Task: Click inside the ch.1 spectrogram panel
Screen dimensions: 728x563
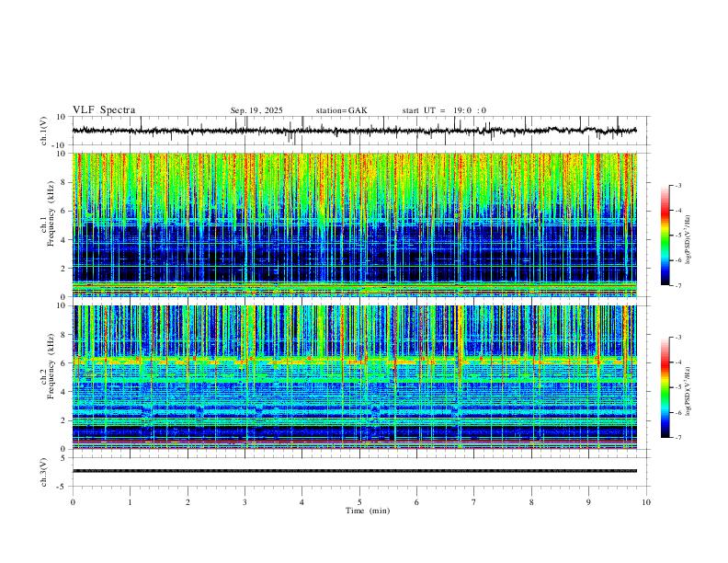Action: pyautogui.click(x=355, y=224)
